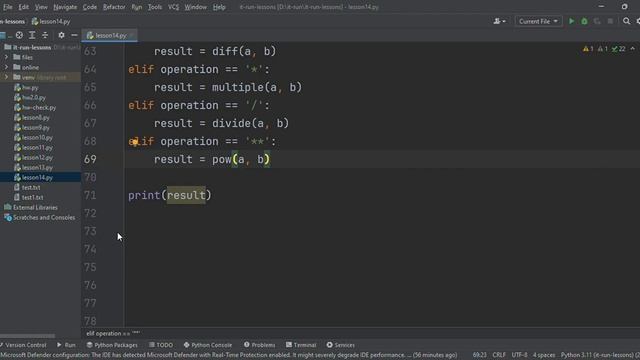Click Expand All icon in Project panel
640x360 pixels.
(32, 35)
